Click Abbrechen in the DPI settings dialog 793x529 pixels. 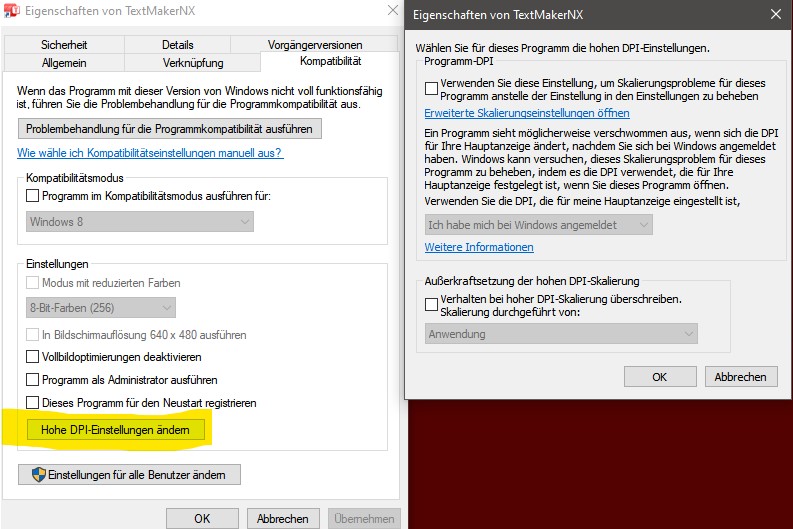coord(741,377)
